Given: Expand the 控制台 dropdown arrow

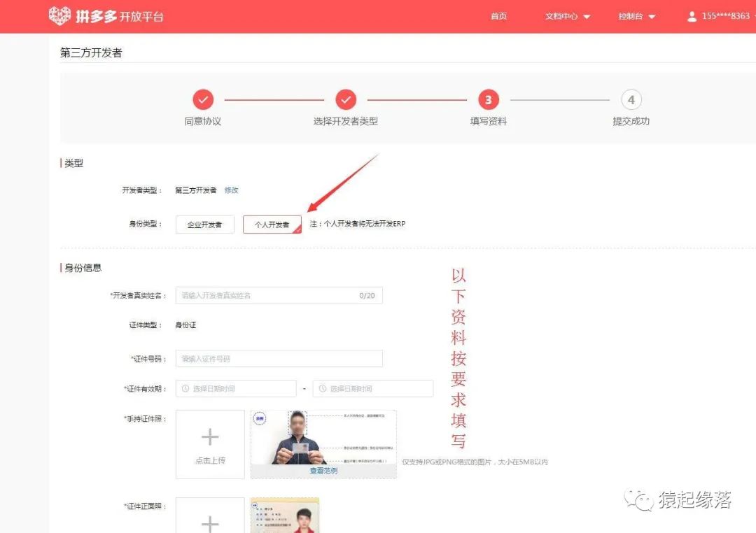Looking at the screenshot, I should (652, 17).
